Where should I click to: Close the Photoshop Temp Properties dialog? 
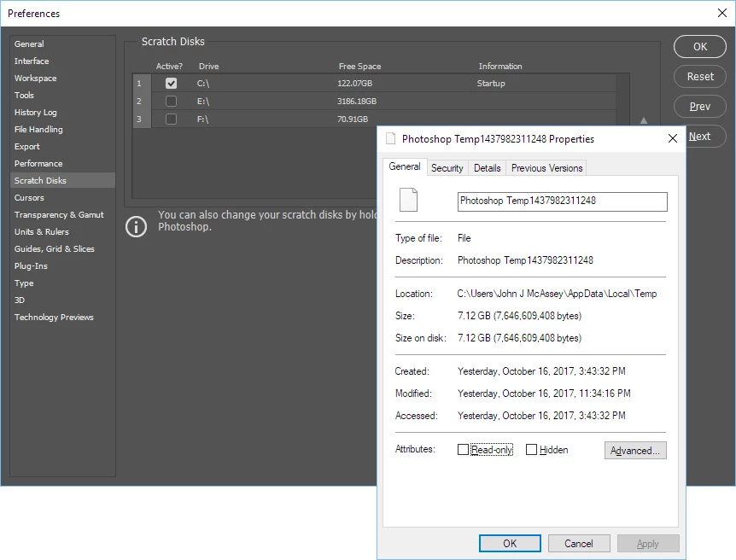tap(673, 138)
